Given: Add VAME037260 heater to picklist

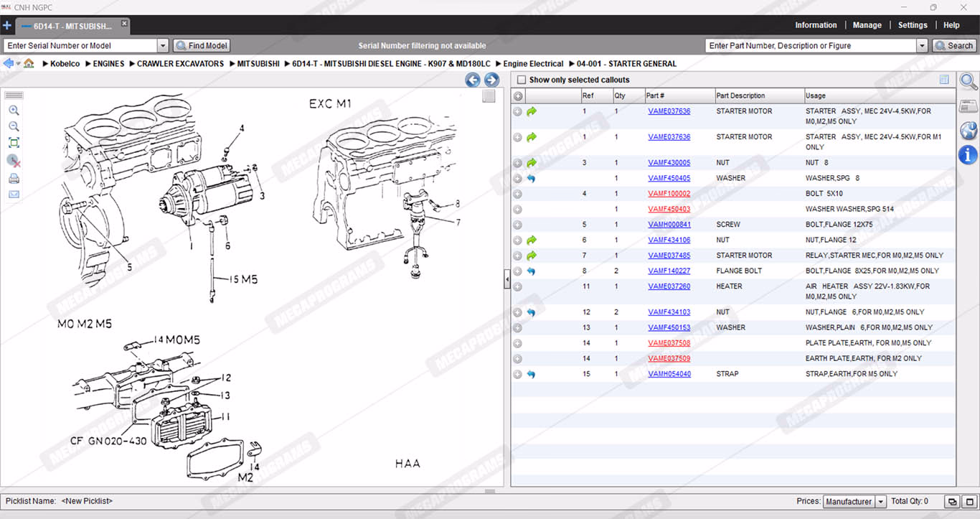Looking at the screenshot, I should (x=517, y=286).
